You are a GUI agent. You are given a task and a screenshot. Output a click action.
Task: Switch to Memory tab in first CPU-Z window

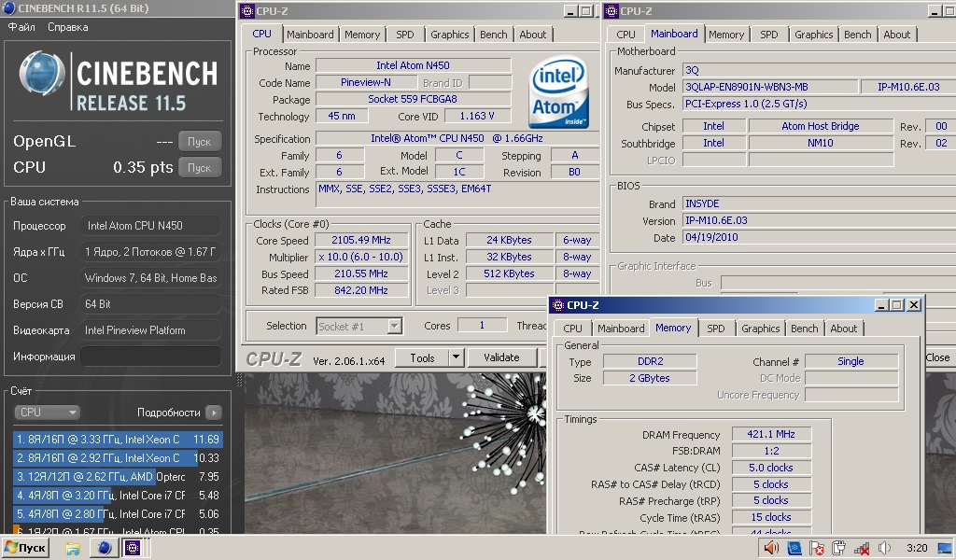coord(362,35)
